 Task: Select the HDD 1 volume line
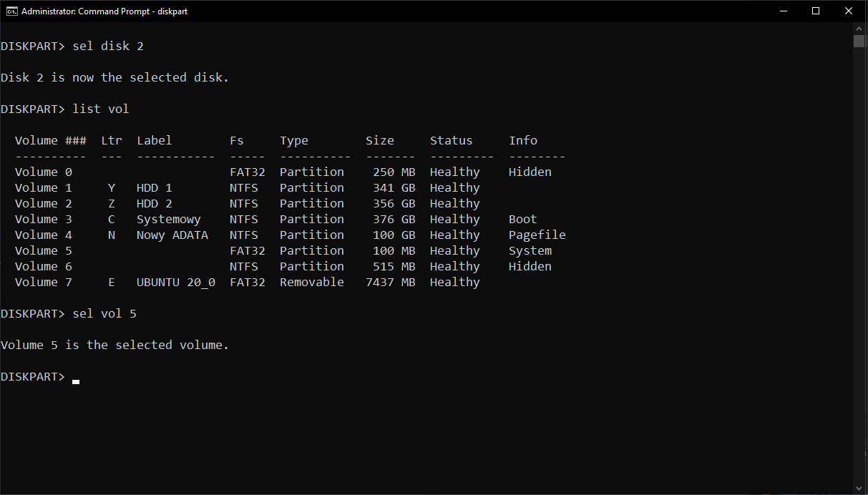point(215,187)
